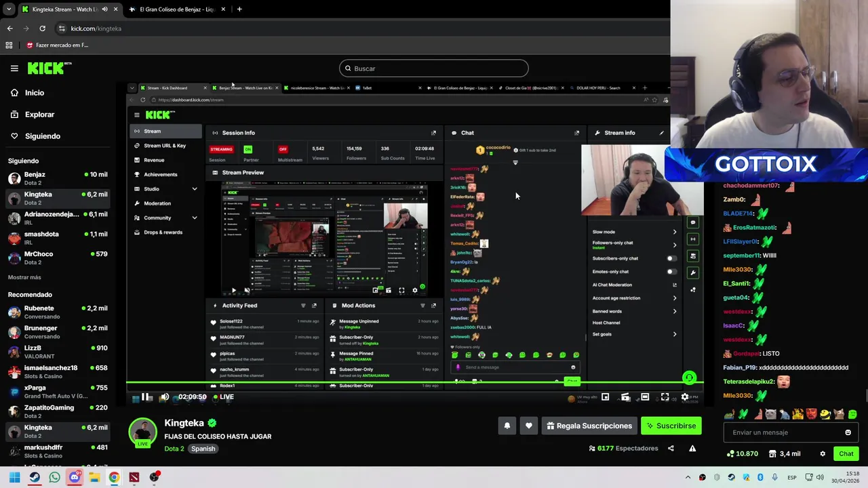Open markushdlfr in recommended channels
The width and height of the screenshot is (868, 488).
58,451
